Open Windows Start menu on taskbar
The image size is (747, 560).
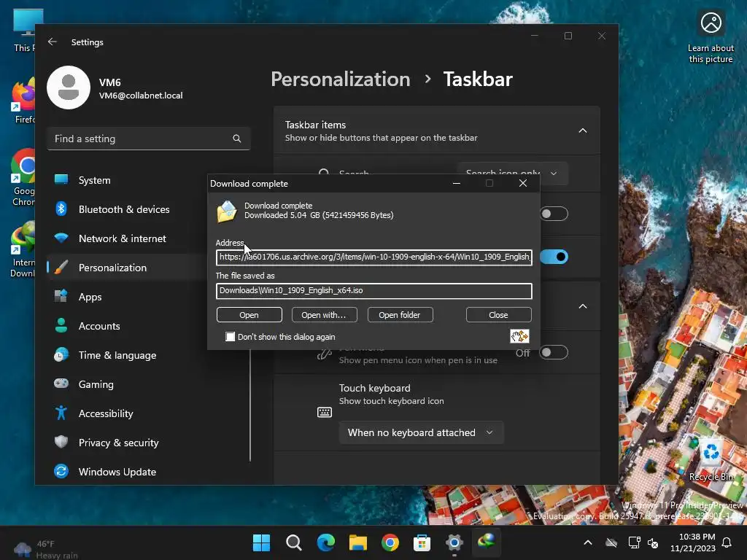(x=261, y=542)
